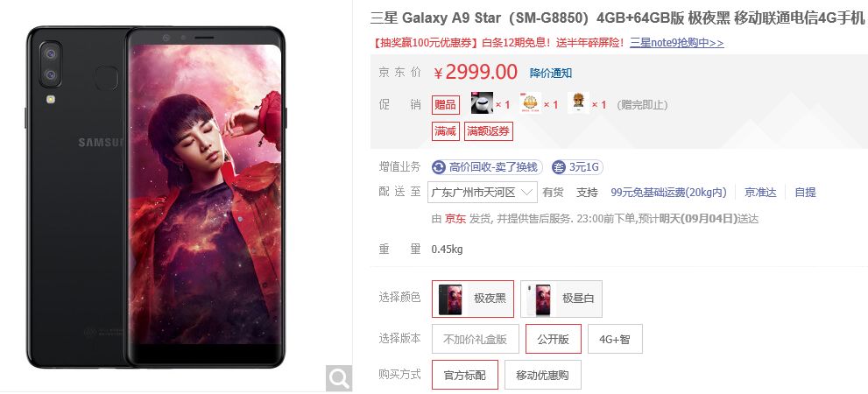Select the 公开版 version option
Viewport: 868px width, 394px height.
(x=553, y=339)
